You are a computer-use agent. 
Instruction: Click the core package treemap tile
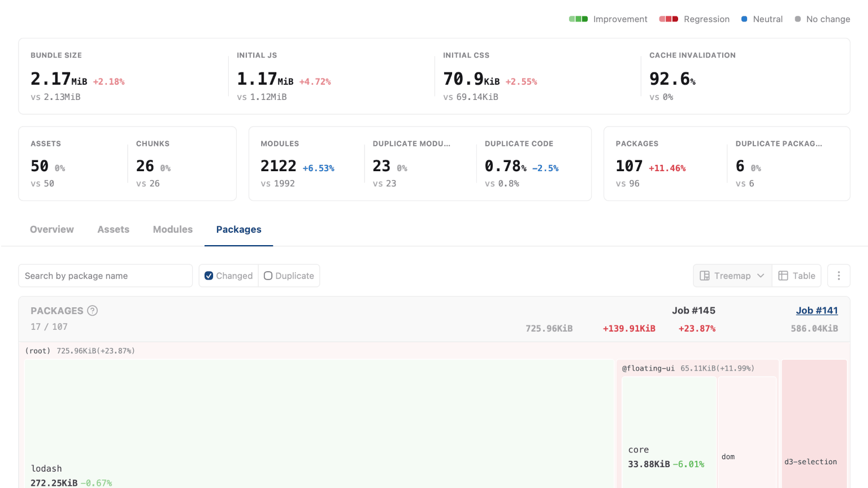[669, 432]
